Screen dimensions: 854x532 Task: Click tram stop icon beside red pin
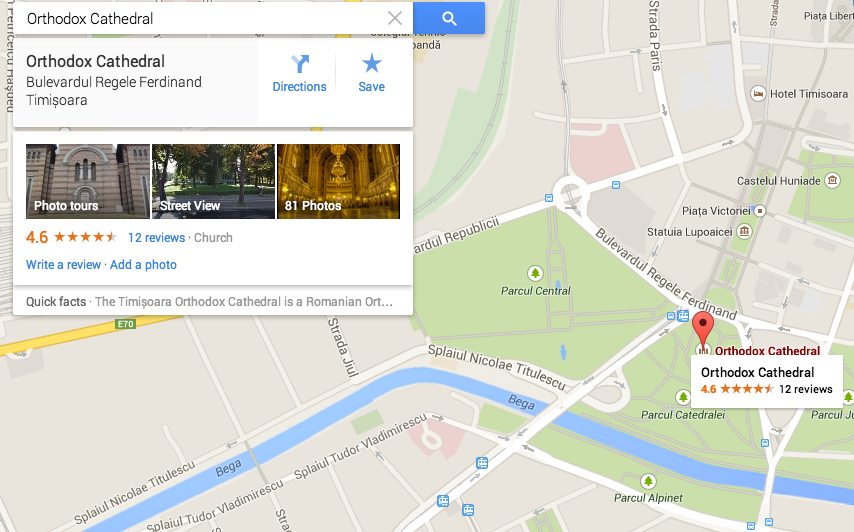[683, 316]
